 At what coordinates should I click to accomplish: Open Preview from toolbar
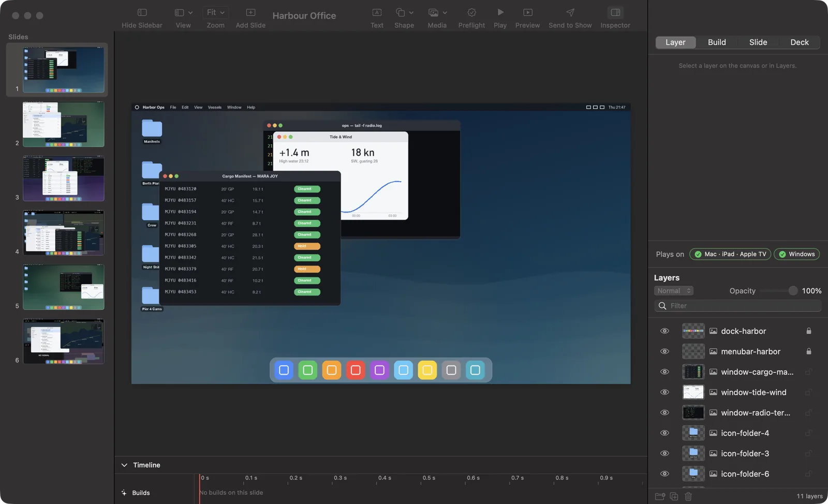pyautogui.click(x=527, y=12)
